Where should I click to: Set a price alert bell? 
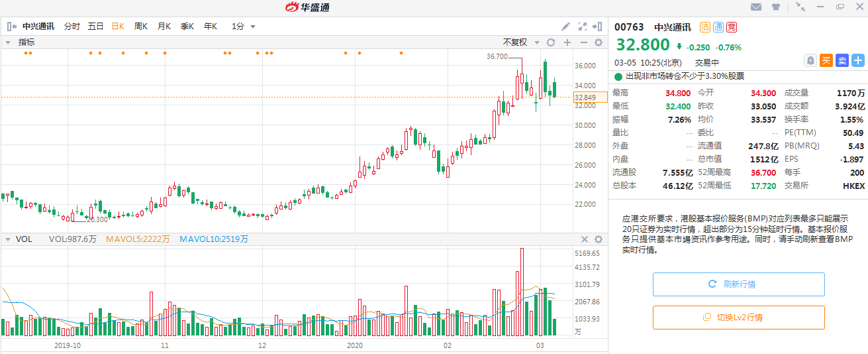[810, 60]
